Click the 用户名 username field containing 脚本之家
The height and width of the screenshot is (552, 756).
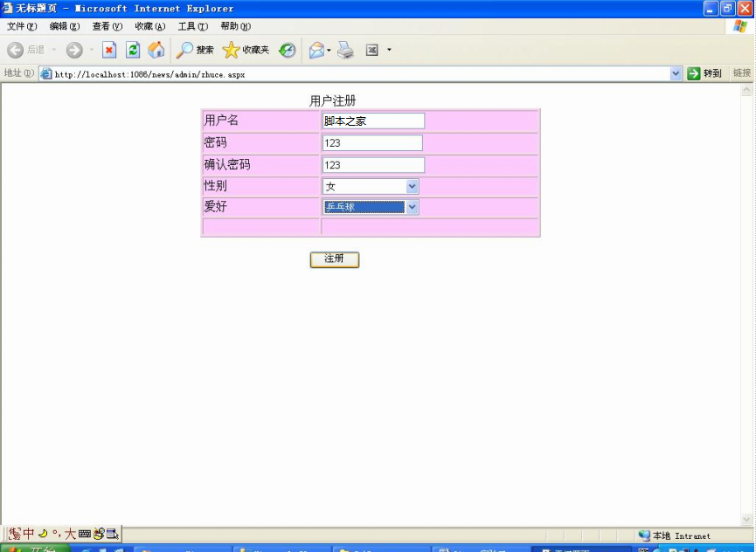[x=373, y=121]
